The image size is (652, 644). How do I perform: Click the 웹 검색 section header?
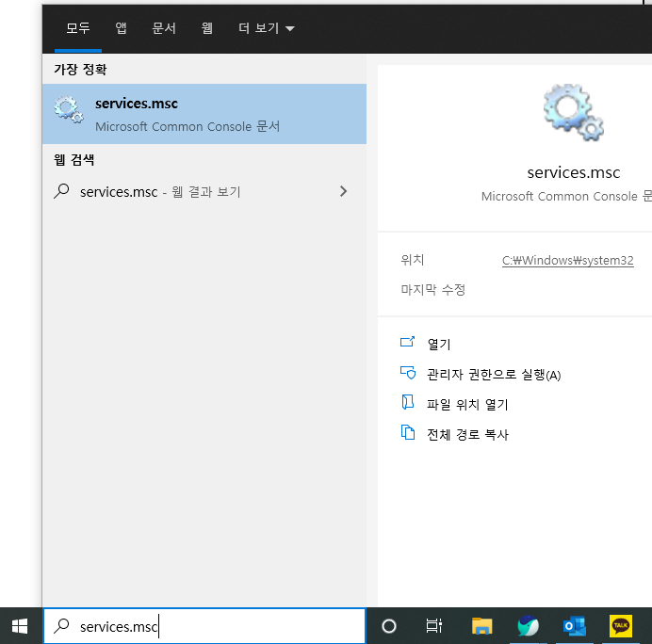pyautogui.click(x=74, y=159)
